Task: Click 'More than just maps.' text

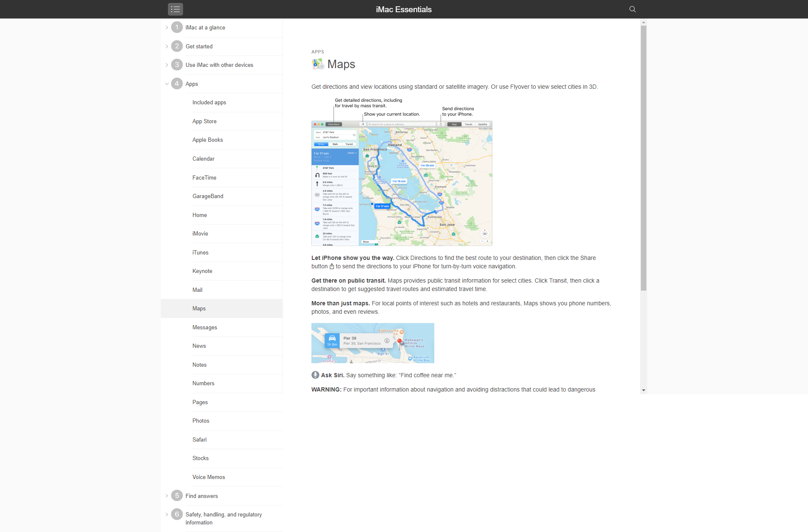Action: coord(340,303)
